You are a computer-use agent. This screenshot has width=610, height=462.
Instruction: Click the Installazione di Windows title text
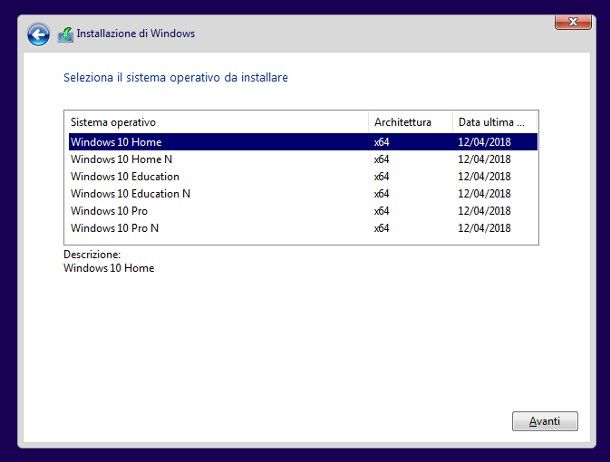coord(136,33)
